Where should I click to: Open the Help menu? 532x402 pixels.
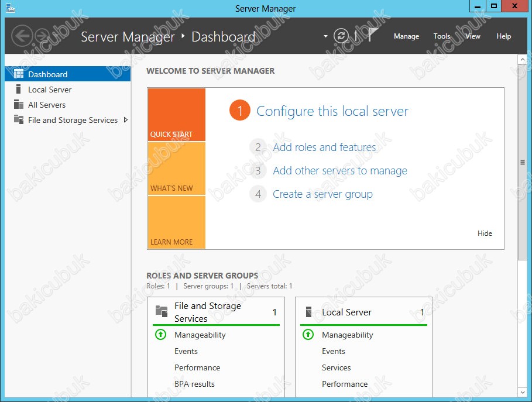pyautogui.click(x=503, y=36)
